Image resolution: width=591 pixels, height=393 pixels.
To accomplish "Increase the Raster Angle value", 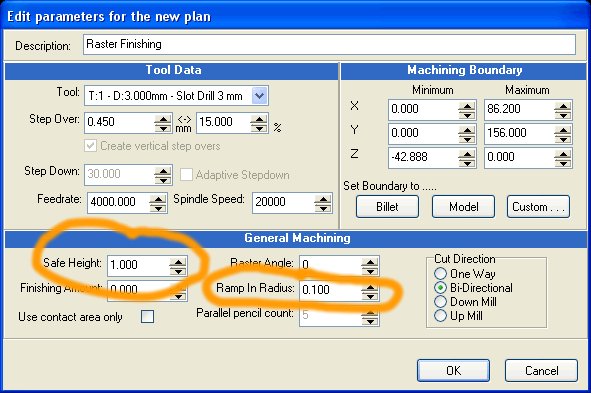I will point(370,262).
